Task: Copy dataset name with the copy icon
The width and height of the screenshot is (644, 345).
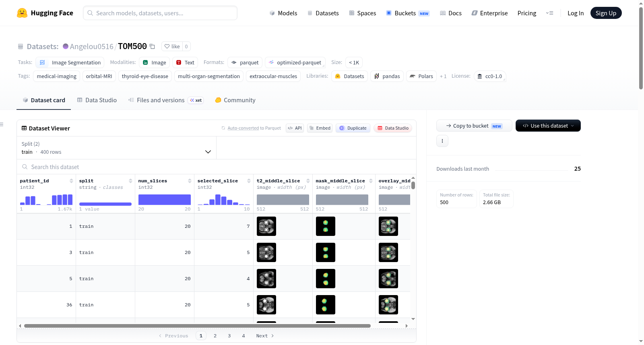Action: (x=152, y=46)
